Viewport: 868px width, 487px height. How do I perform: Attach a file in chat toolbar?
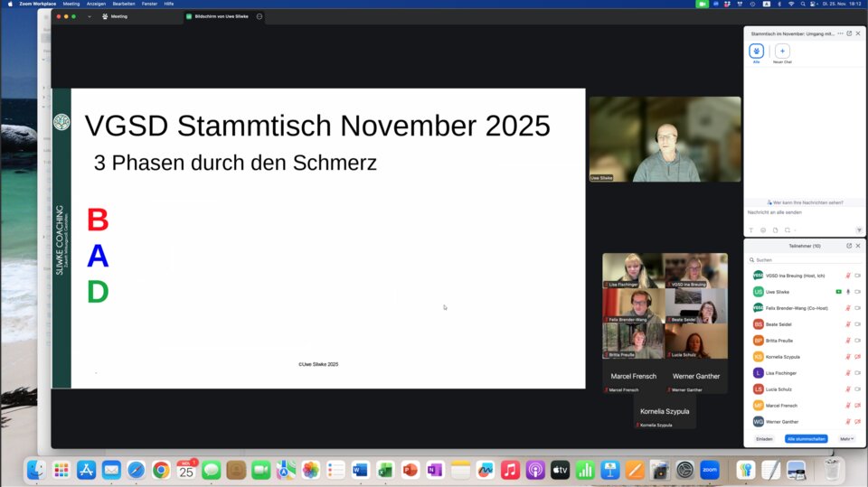tap(775, 230)
